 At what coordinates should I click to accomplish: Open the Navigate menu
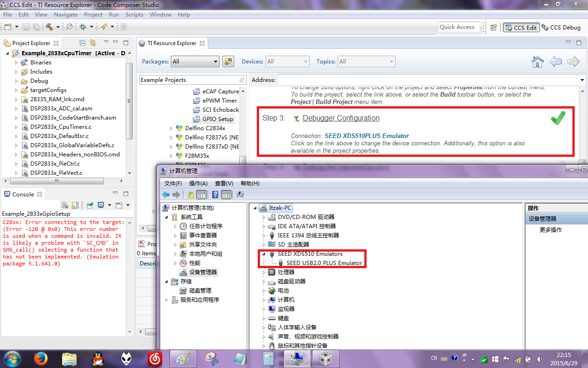tap(66, 15)
